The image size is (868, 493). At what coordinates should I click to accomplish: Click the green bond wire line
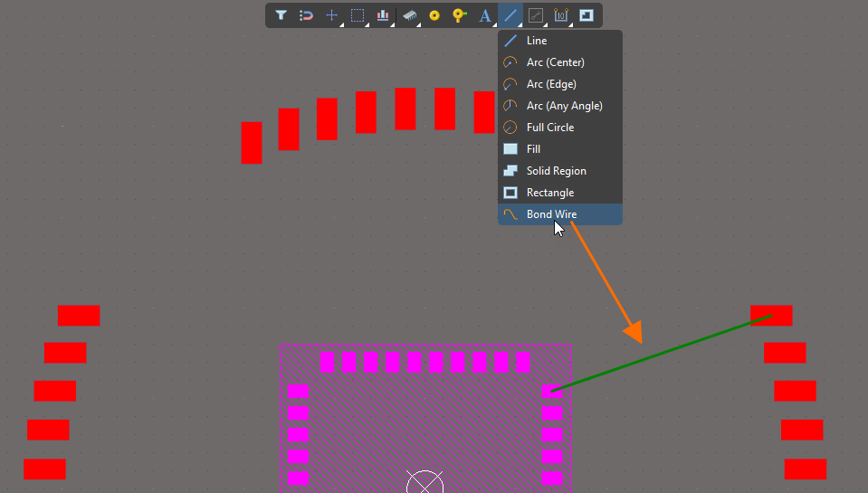click(662, 354)
